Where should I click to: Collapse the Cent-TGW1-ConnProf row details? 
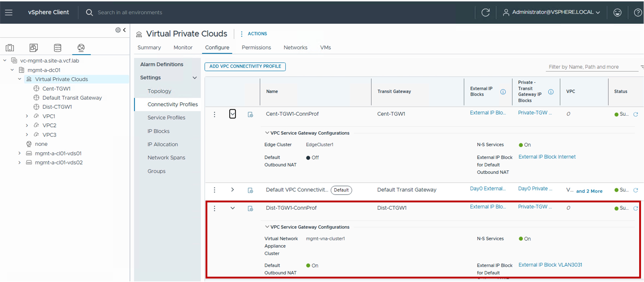coord(232,114)
